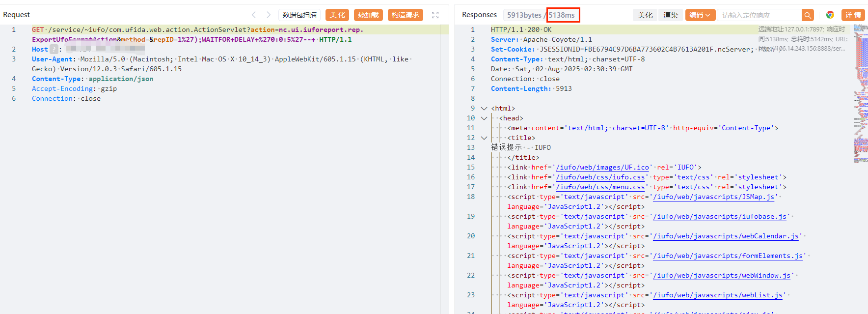Image resolution: width=868 pixels, height=314 pixels.
Task: Click the HTTP/1.1 200 OK status line
Action: click(x=521, y=29)
